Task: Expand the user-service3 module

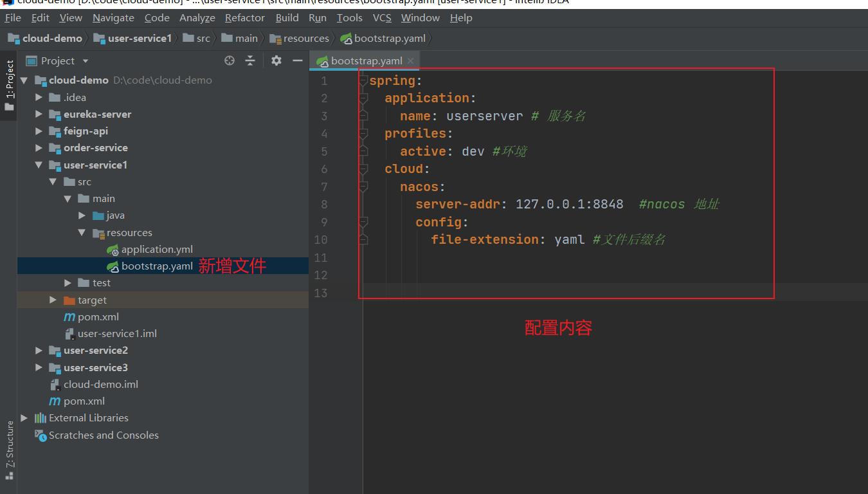Action: [x=39, y=368]
